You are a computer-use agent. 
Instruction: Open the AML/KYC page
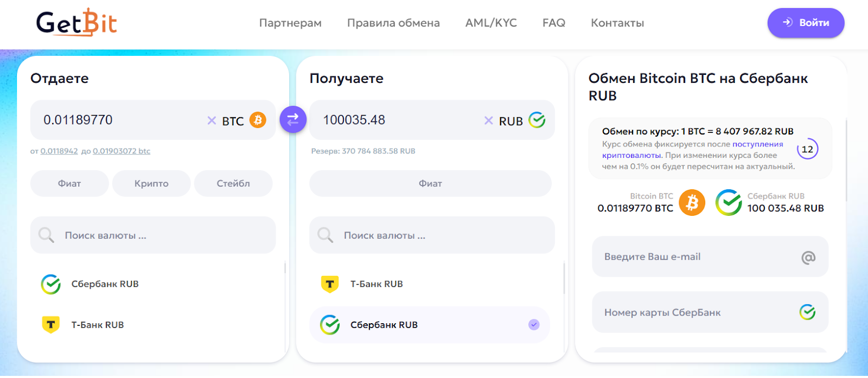491,23
